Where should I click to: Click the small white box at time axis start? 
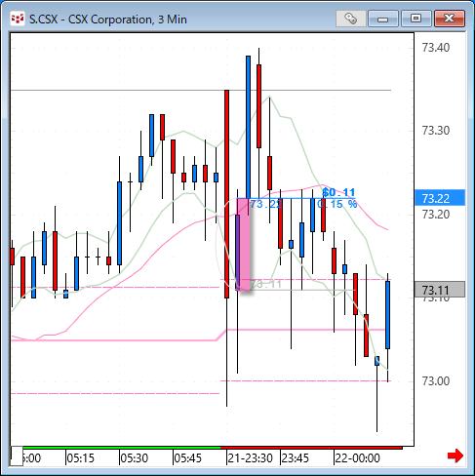tap(17, 456)
